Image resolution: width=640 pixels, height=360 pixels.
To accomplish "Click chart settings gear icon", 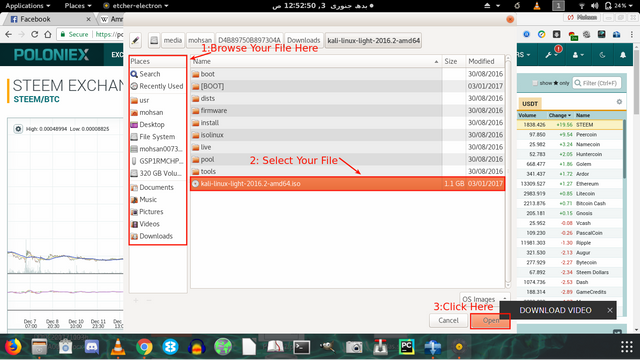I will point(18,129).
